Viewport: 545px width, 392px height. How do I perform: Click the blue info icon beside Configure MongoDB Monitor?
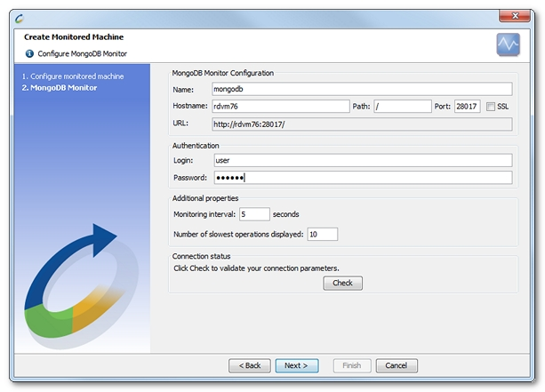coord(29,53)
